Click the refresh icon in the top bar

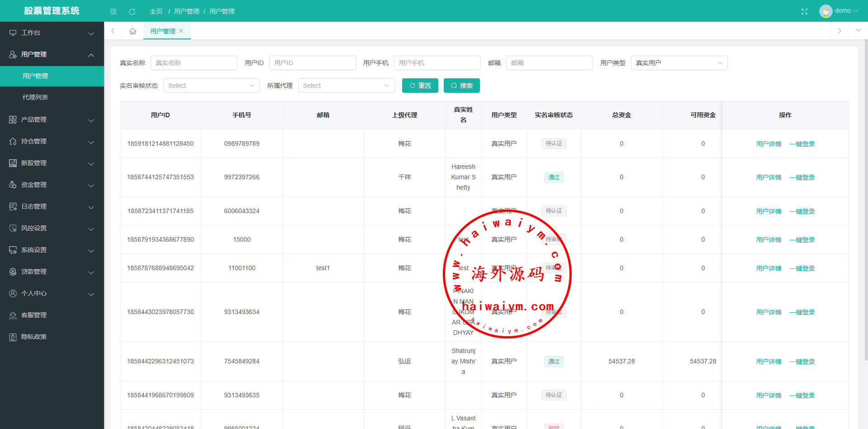pyautogui.click(x=132, y=11)
